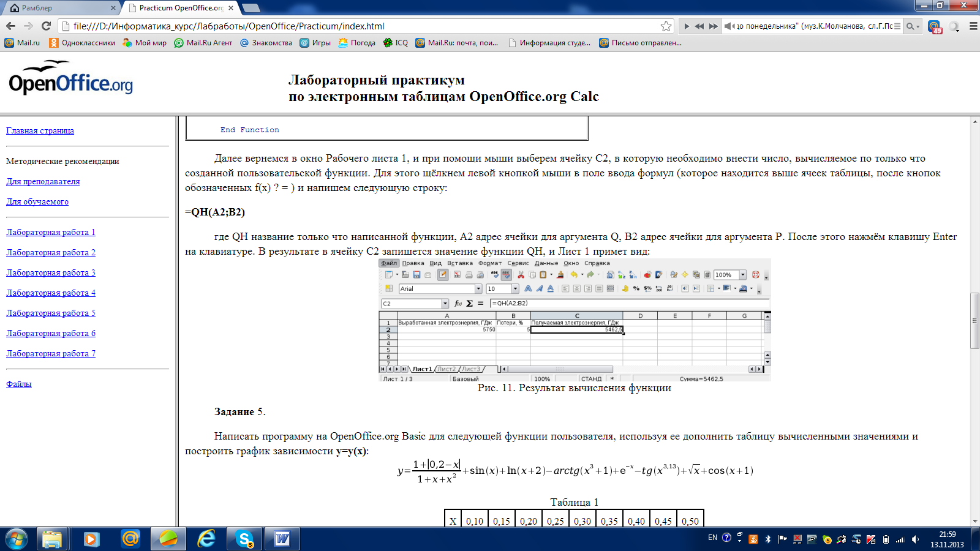
Task: Open the Action Center flag icon
Action: (782, 539)
